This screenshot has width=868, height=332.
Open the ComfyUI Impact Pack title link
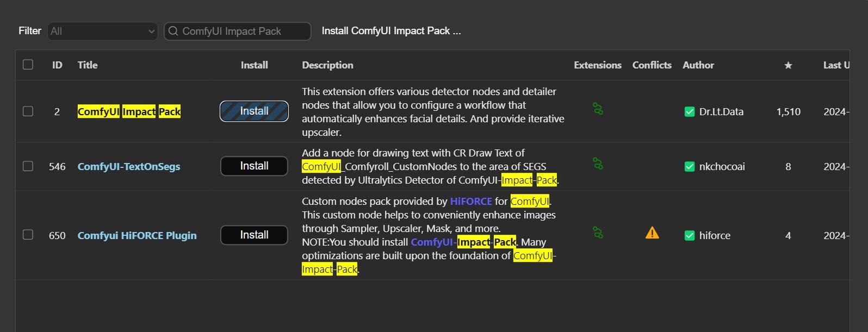tap(129, 112)
